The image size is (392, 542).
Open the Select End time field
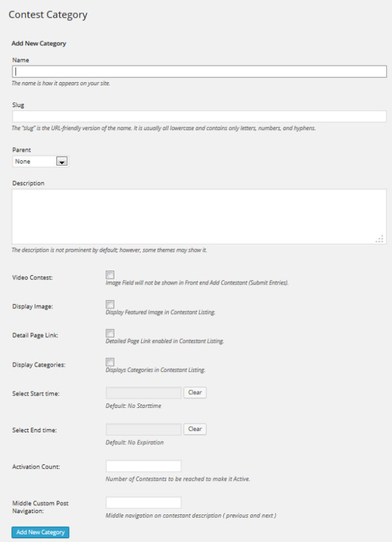tap(143, 429)
